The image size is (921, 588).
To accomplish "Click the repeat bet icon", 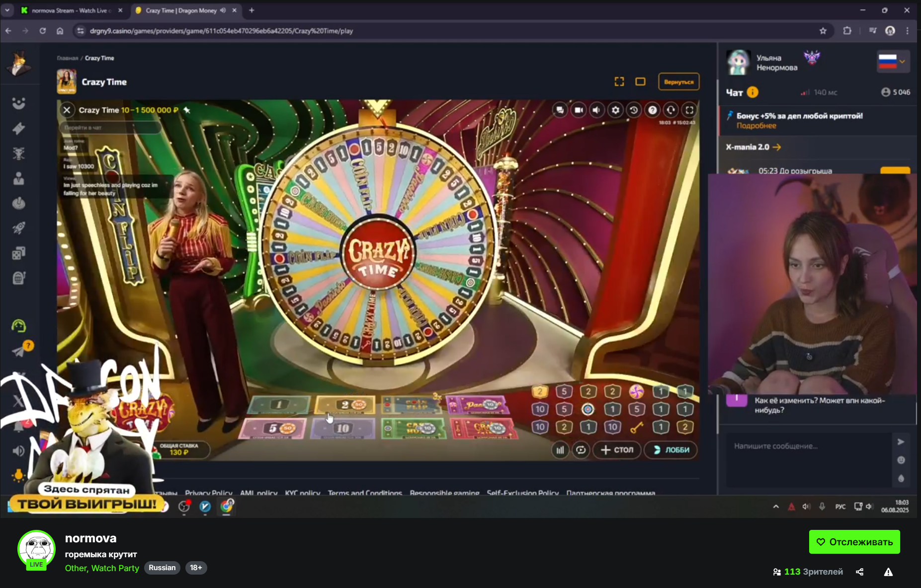I will tap(581, 450).
